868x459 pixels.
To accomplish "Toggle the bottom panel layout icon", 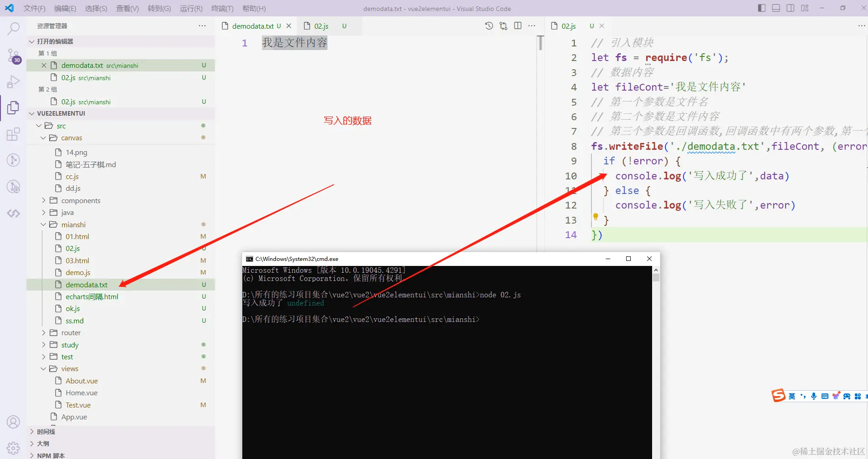I will (776, 8).
